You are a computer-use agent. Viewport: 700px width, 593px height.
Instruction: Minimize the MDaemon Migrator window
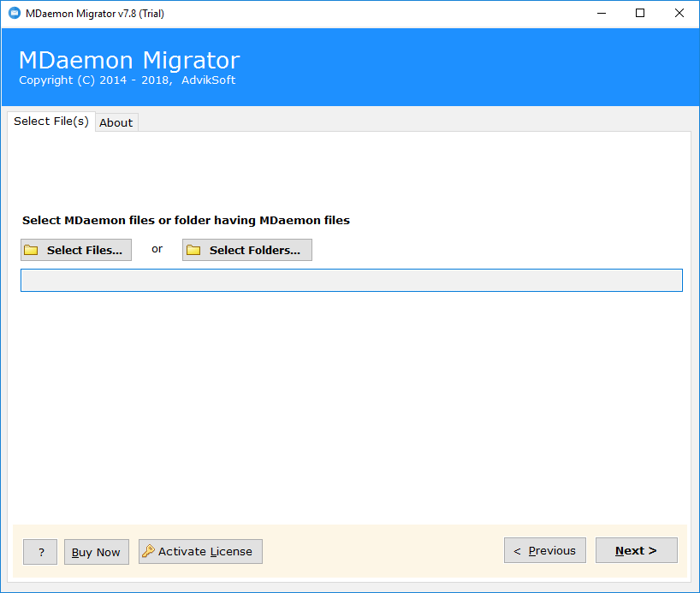(601, 13)
